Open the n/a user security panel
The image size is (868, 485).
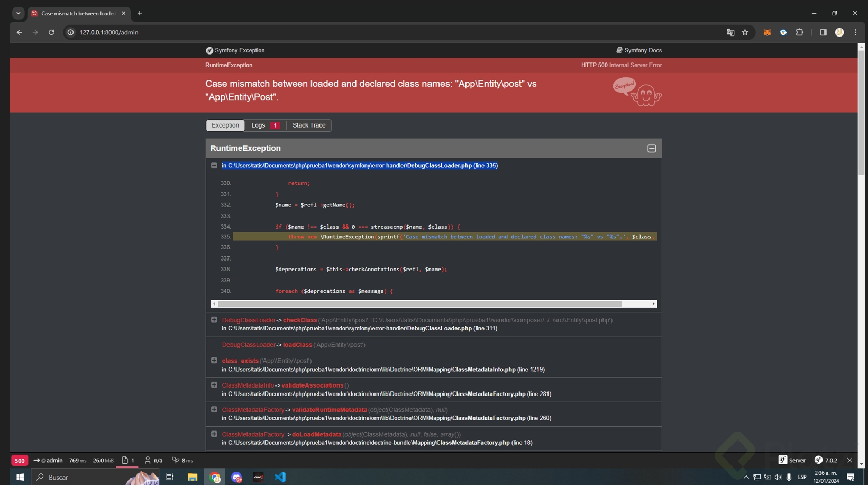coord(153,461)
